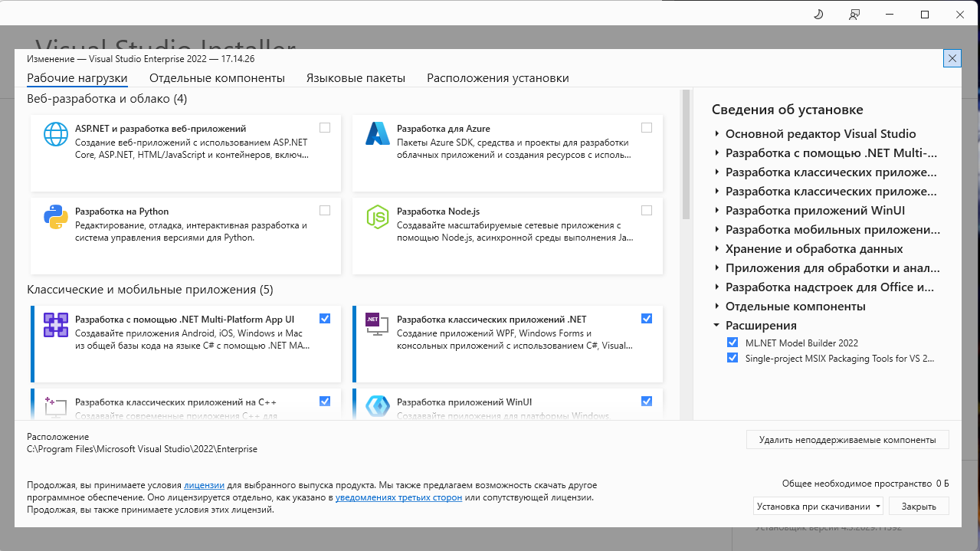
Task: Expand Разработка с помощью .NET Multi- details
Action: pyautogui.click(x=716, y=153)
